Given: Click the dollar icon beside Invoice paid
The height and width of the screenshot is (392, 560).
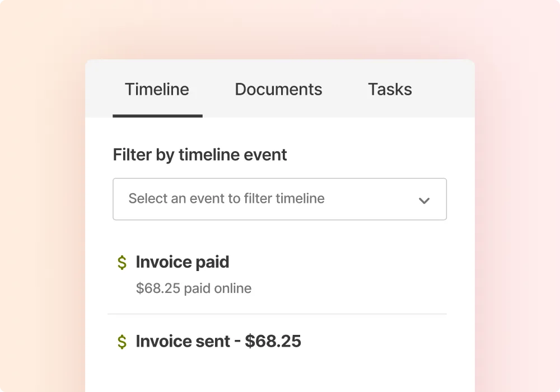Looking at the screenshot, I should coord(122,263).
